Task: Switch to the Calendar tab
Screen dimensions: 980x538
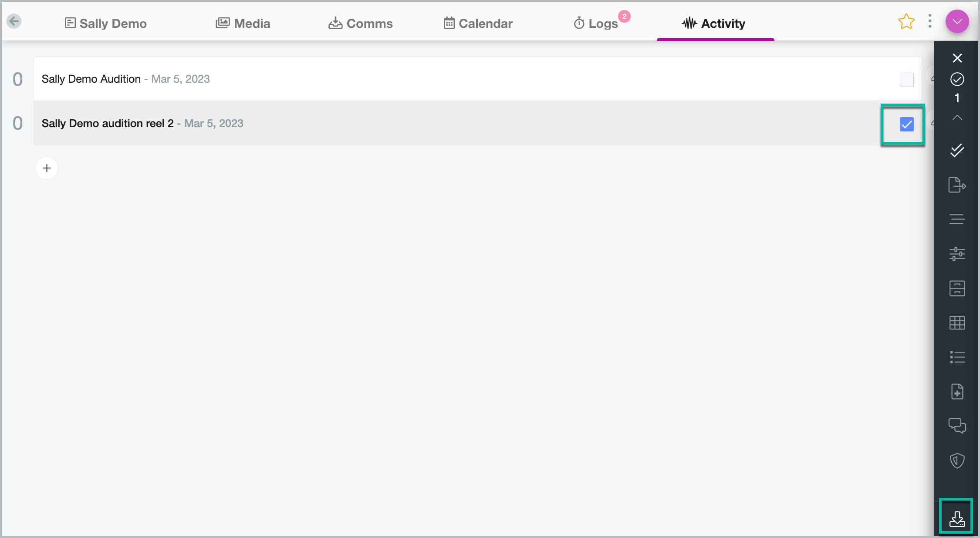Action: pos(478,24)
